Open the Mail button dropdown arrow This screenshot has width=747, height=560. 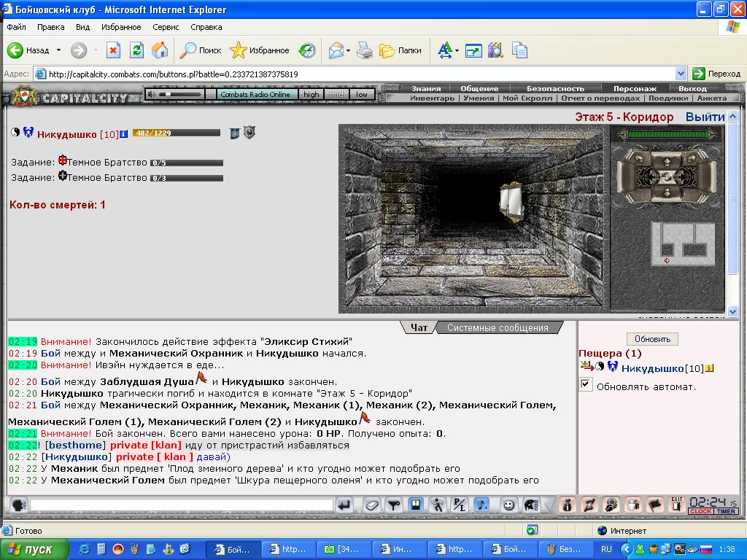[x=348, y=50]
